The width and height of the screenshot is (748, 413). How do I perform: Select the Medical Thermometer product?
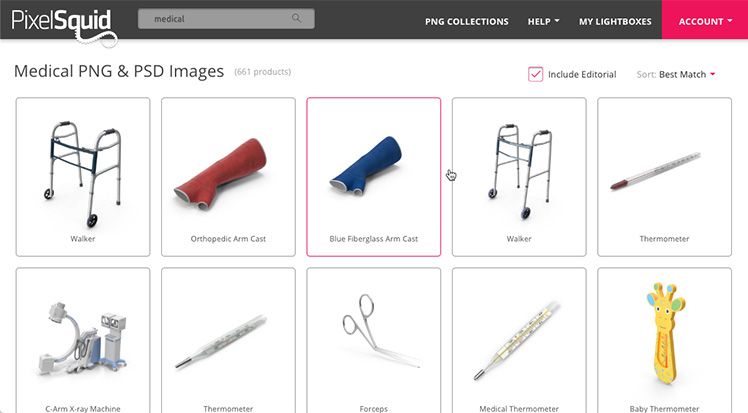click(x=518, y=341)
